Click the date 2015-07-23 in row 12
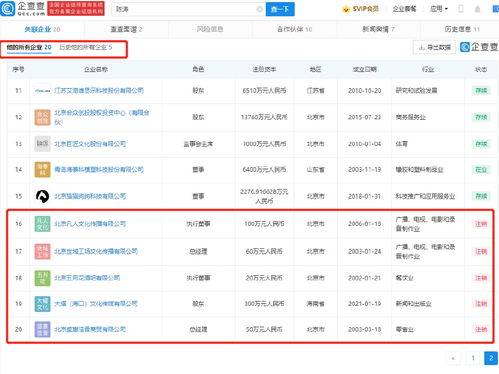499x374 pixels. [x=365, y=117]
